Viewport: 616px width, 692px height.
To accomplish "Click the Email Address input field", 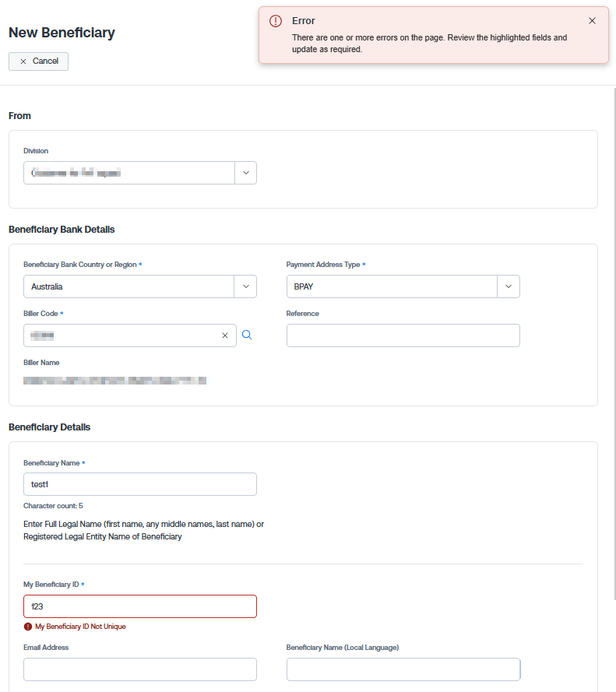I will pyautogui.click(x=140, y=669).
